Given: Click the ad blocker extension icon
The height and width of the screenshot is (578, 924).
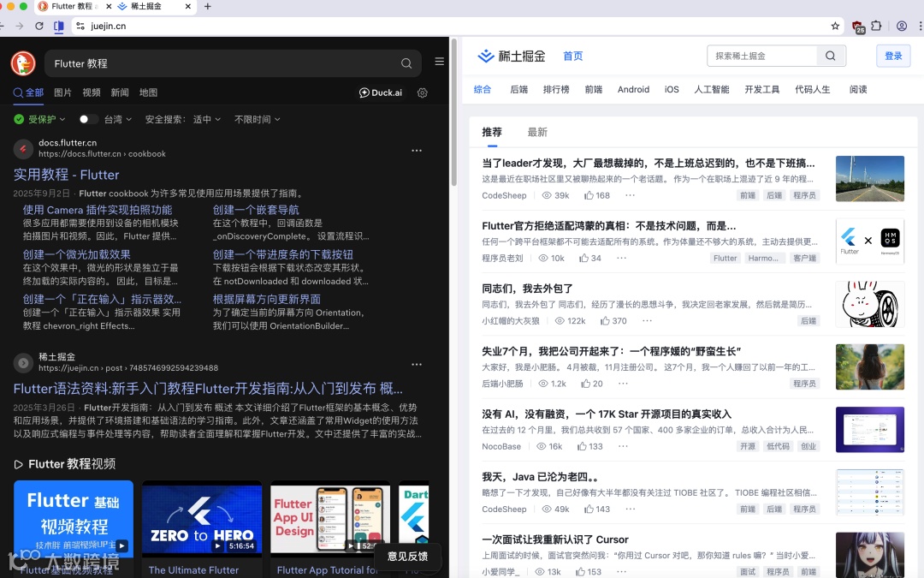Looking at the screenshot, I should 858,27.
